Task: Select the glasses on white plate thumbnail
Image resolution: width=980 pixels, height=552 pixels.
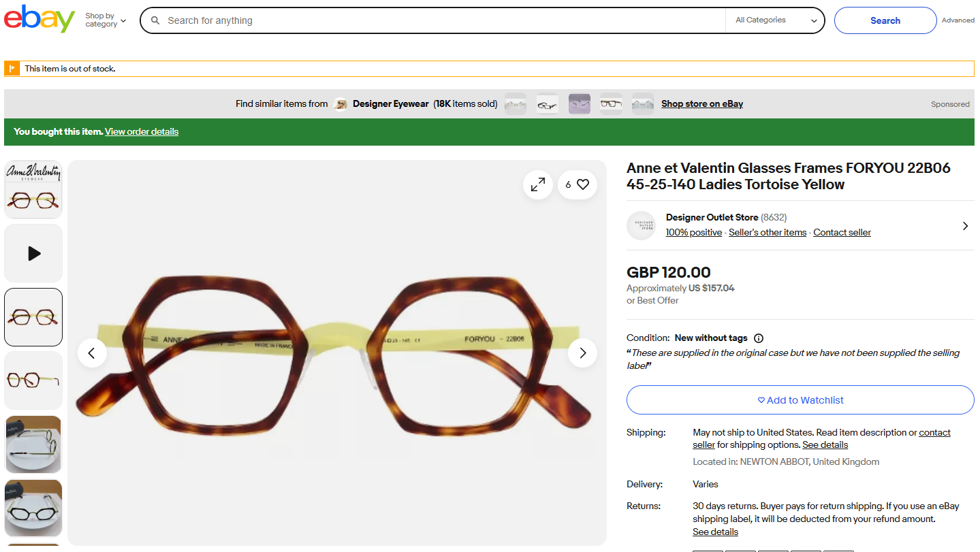Action: point(33,444)
